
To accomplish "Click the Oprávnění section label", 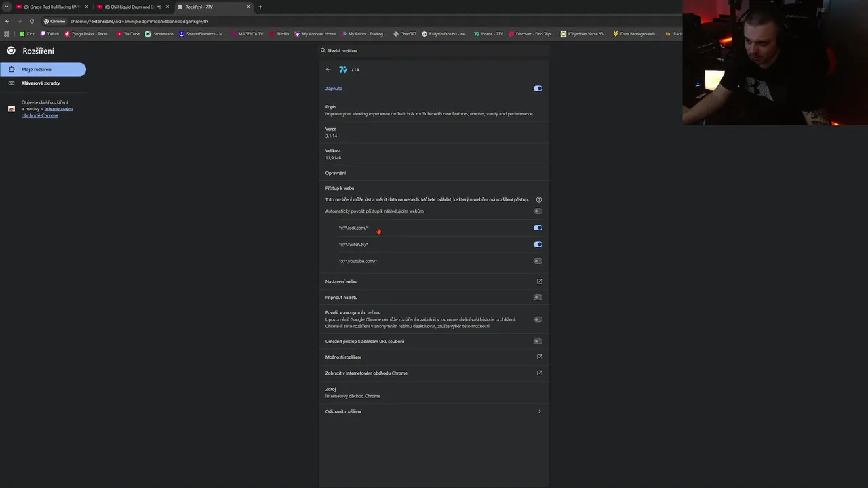I will click(x=336, y=173).
